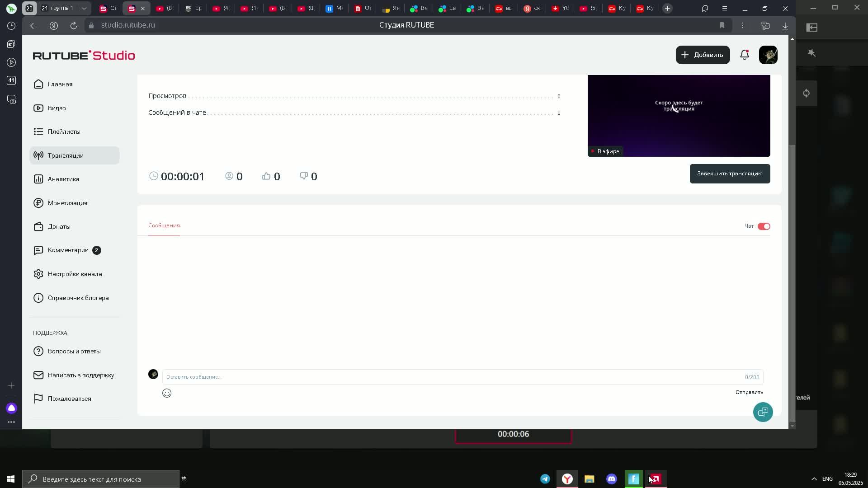868x488 pixels.
Task: Go to Монетизация section
Action: pyautogui.click(x=67, y=203)
